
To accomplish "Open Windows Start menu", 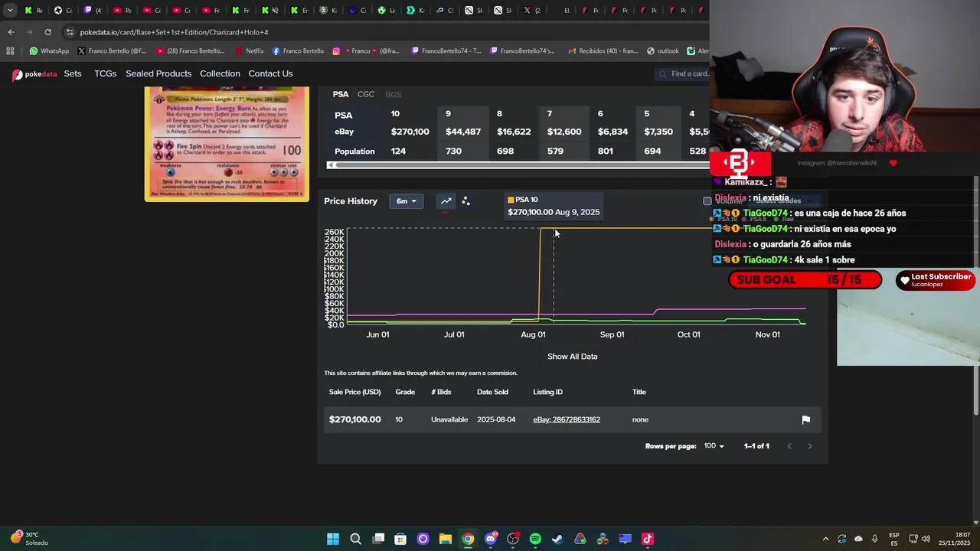I will tap(333, 539).
